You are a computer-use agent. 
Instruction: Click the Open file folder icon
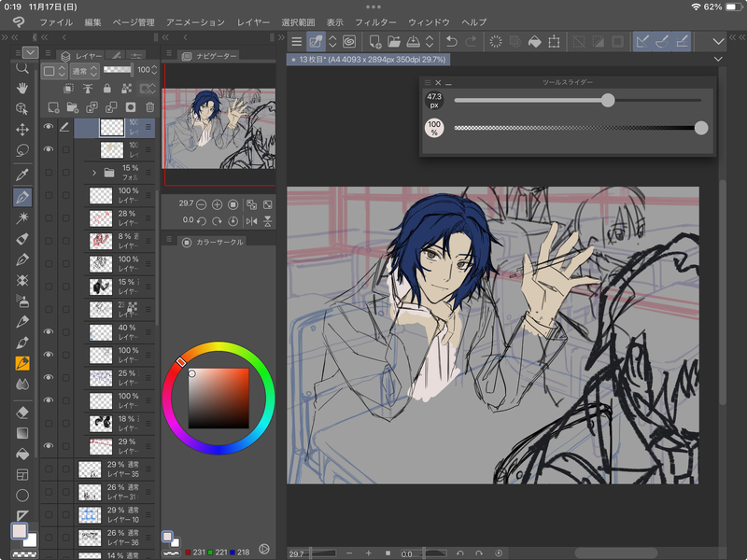tap(394, 42)
